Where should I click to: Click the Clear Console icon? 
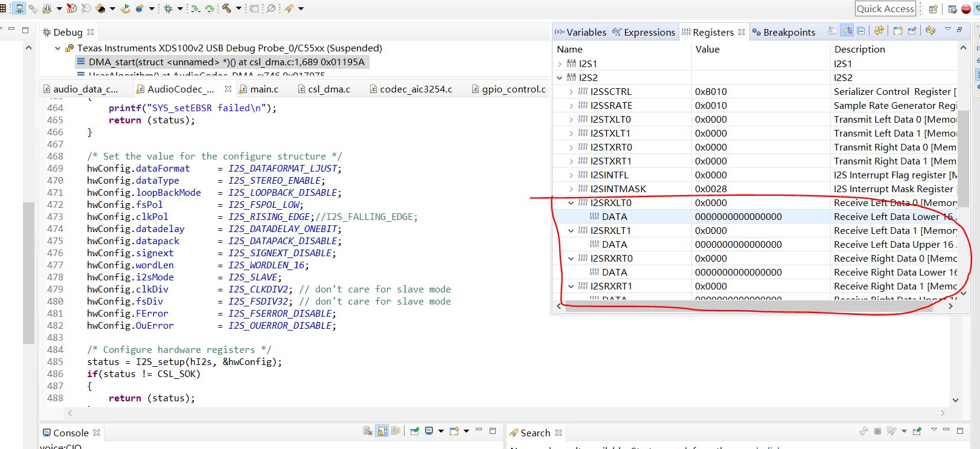(368, 431)
